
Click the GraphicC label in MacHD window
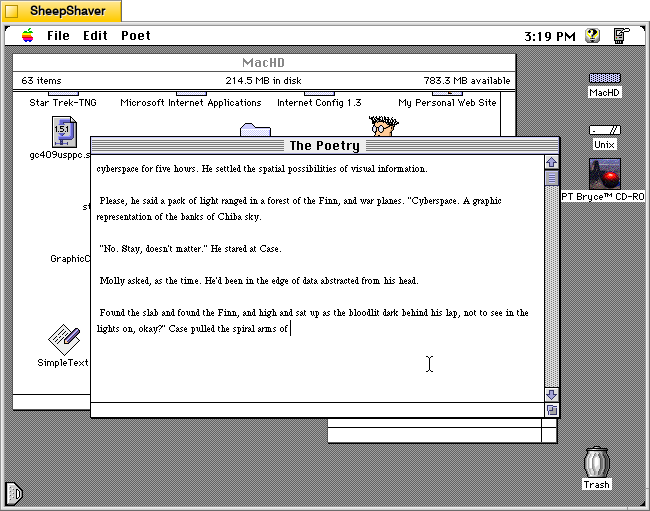(70, 259)
